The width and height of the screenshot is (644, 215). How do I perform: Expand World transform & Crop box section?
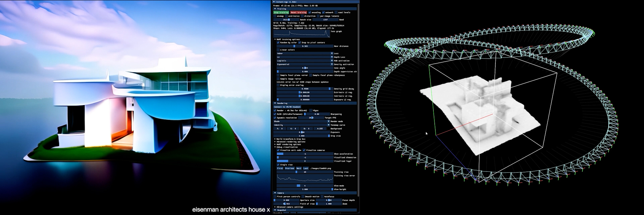pyautogui.click(x=290, y=139)
